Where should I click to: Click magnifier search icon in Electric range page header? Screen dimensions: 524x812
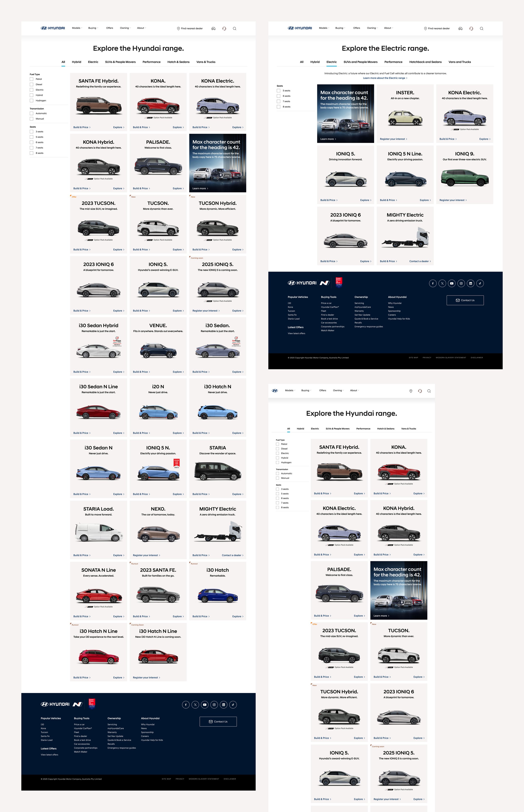pyautogui.click(x=481, y=28)
